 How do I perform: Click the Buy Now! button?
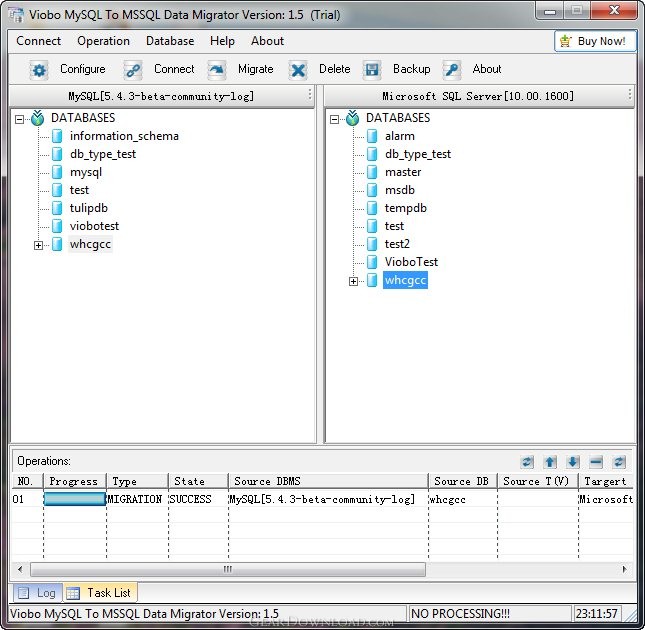[x=595, y=41]
